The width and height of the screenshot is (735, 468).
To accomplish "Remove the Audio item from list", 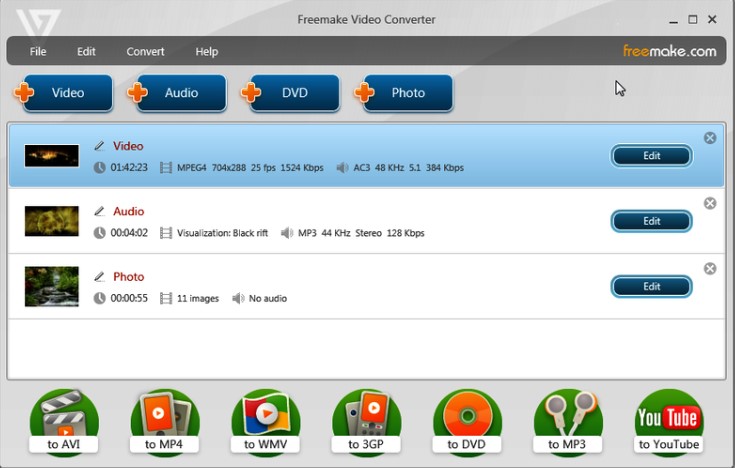I will pyautogui.click(x=710, y=203).
